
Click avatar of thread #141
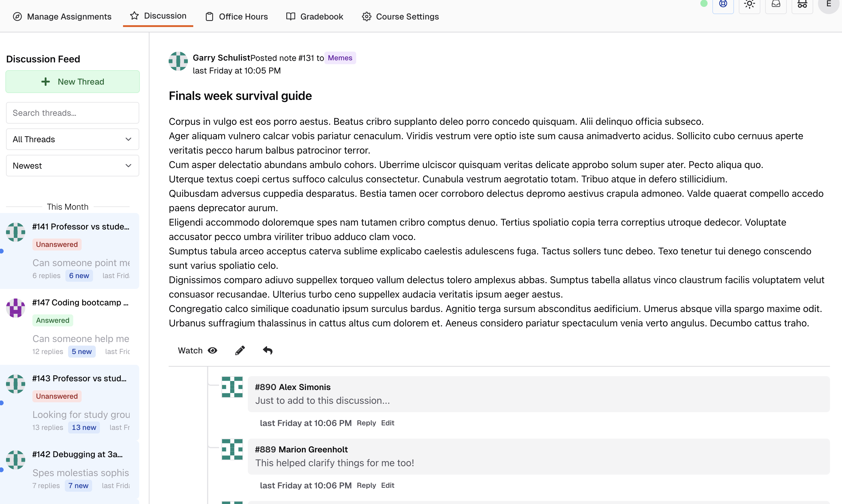16,232
